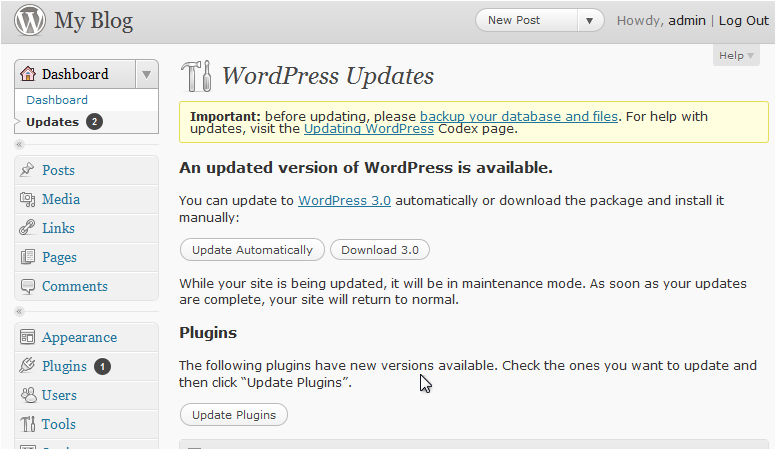The height and width of the screenshot is (450, 776).
Task: Collapse the Dashboard menu with its arrow
Action: click(x=146, y=74)
